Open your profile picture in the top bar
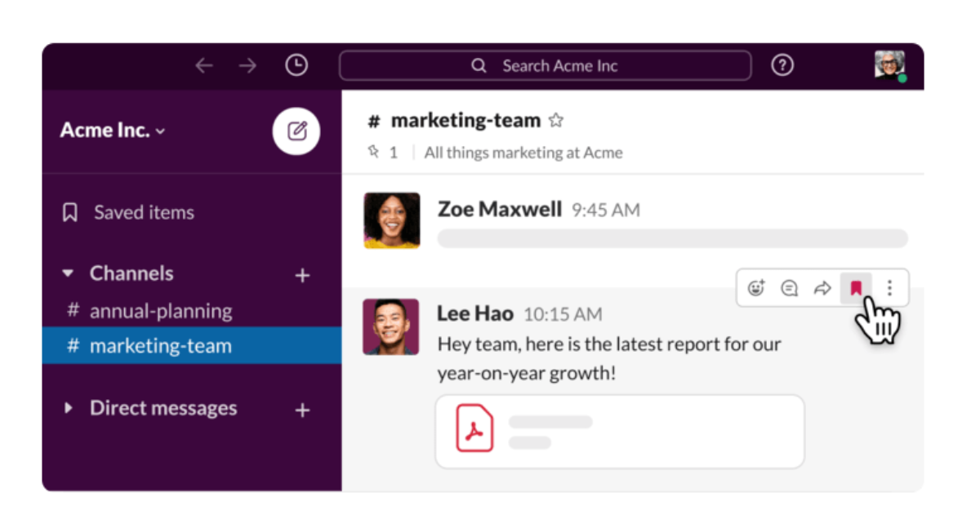Viewport: 980px width, 506px height. (889, 64)
